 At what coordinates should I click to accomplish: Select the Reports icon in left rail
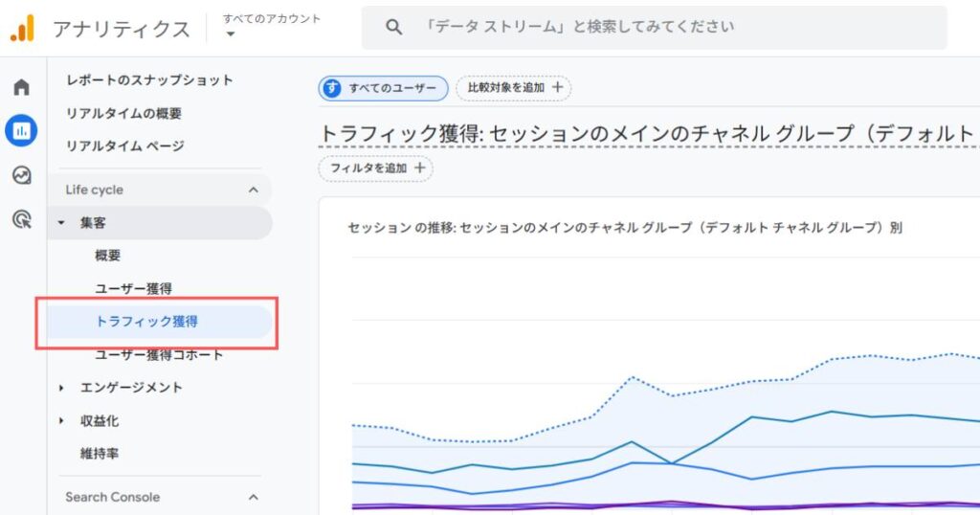point(21,130)
